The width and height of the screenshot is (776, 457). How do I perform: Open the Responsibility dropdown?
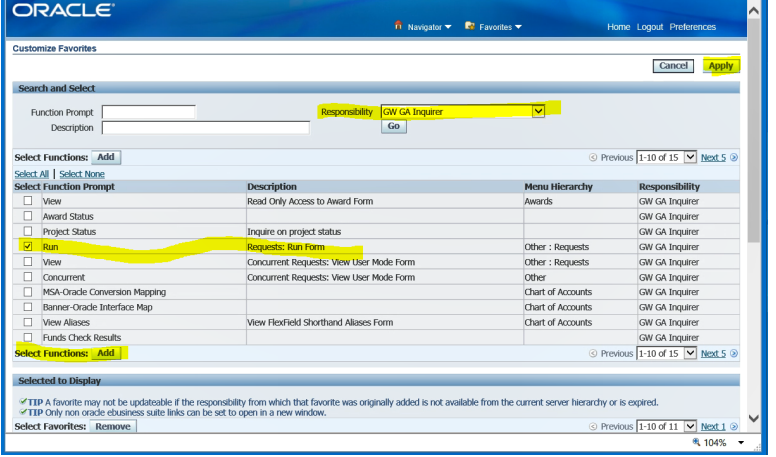(x=463, y=112)
